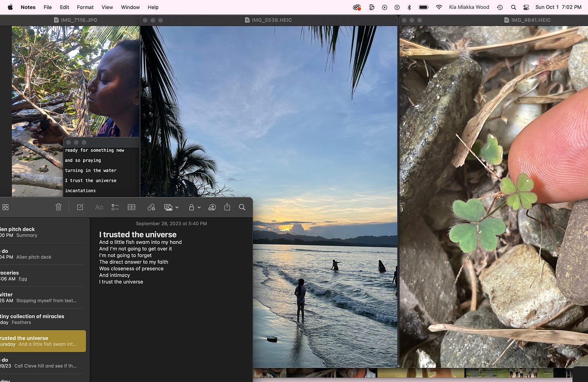This screenshot has height=382, width=588.
Task: Click the line 'The direct answer to my faith'
Action: pyautogui.click(x=134, y=262)
